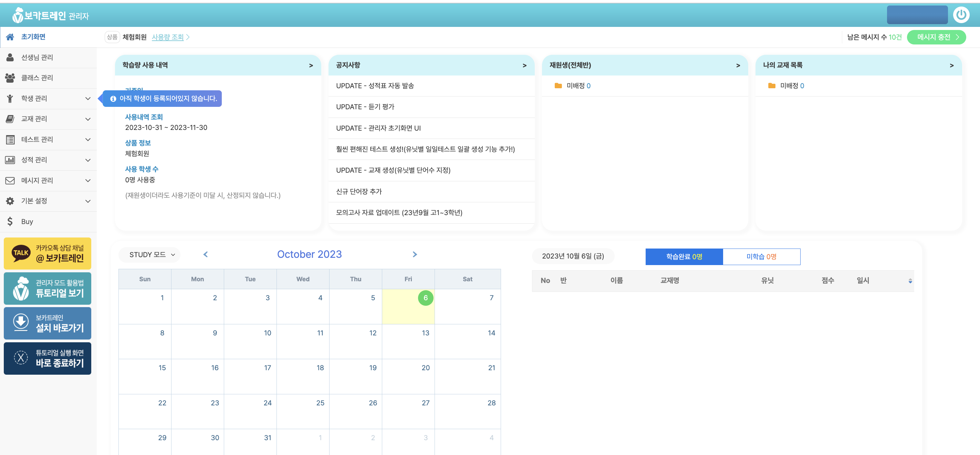This screenshot has width=980, height=455.
Task: Go to next month arrow
Action: click(x=415, y=254)
